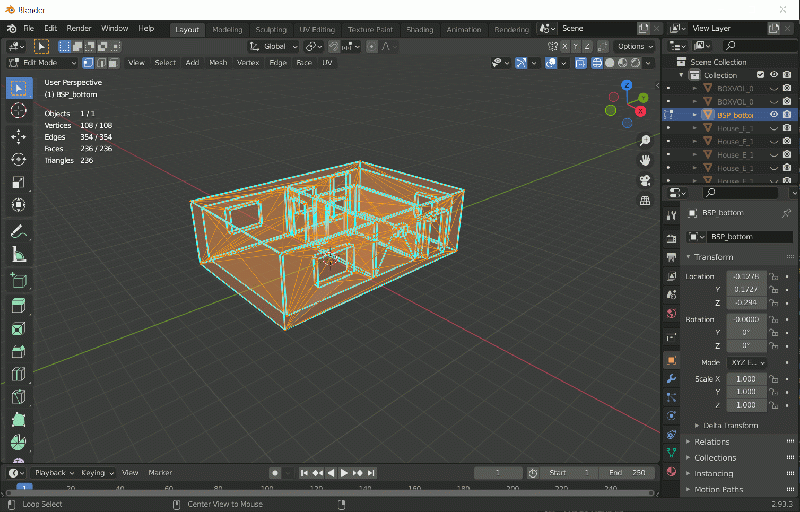Click the pan hand viewport gizmo

pyautogui.click(x=645, y=160)
